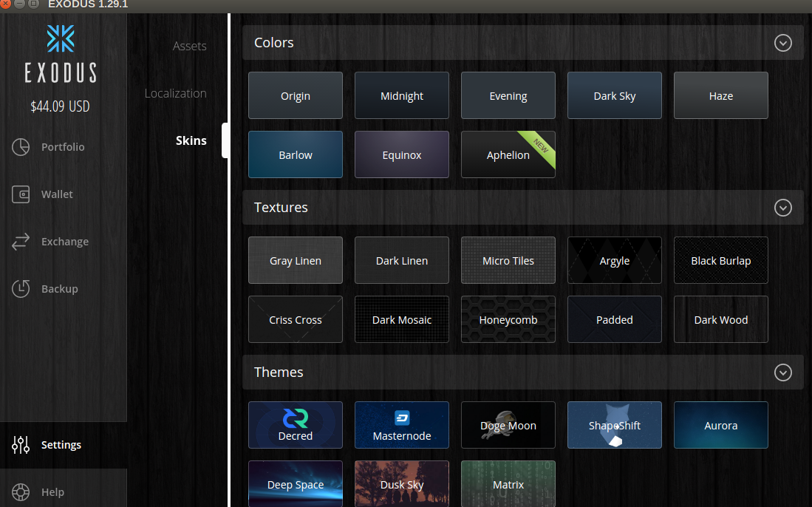812x507 pixels.
Task: Apply the Dark Linen texture
Action: [402, 260]
